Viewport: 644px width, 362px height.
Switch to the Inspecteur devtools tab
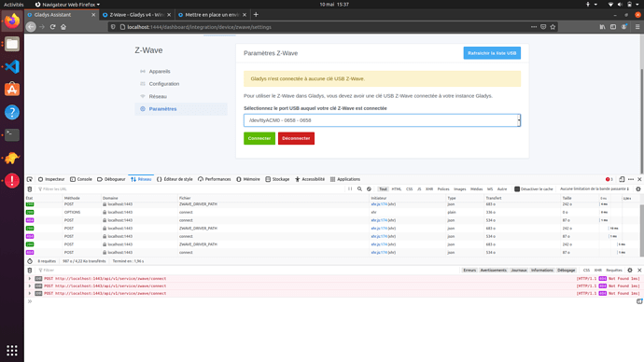[51, 179]
